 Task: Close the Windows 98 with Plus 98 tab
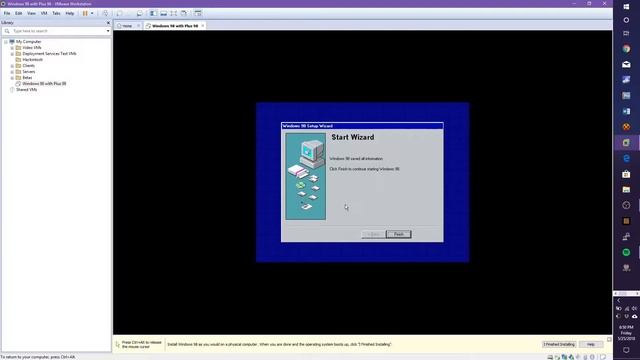[x=202, y=26]
